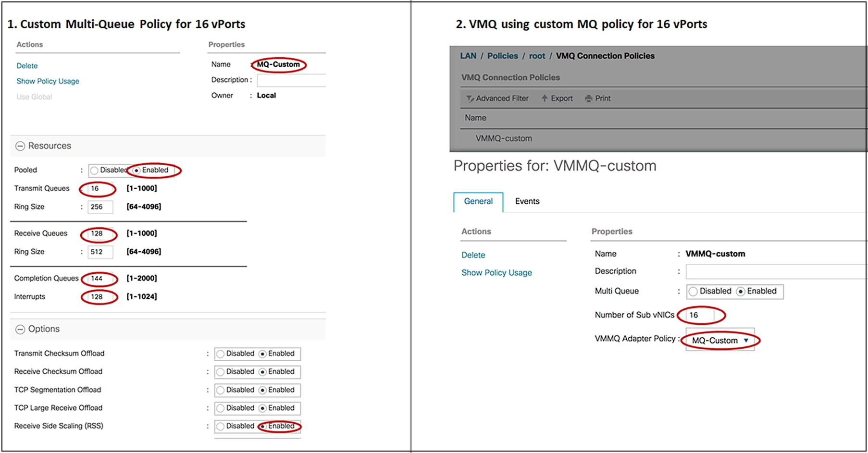Click the Transmit Queues input field
Screen dimensions: 868x453
click(x=100, y=189)
